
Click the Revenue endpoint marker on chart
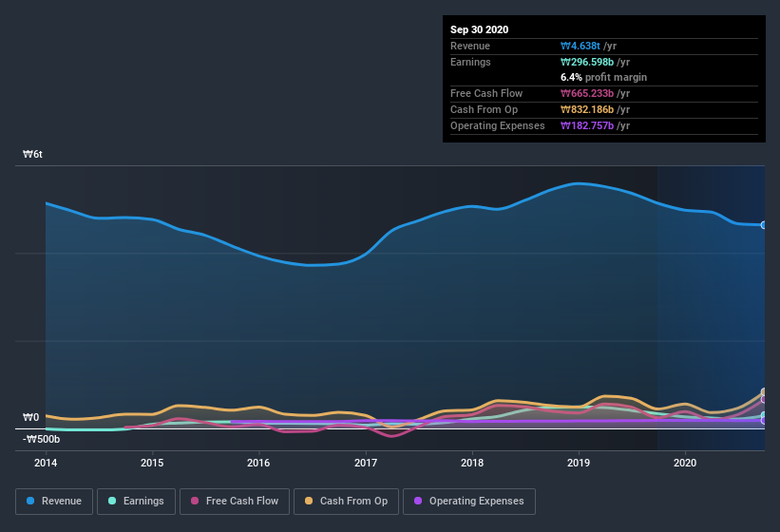764,225
